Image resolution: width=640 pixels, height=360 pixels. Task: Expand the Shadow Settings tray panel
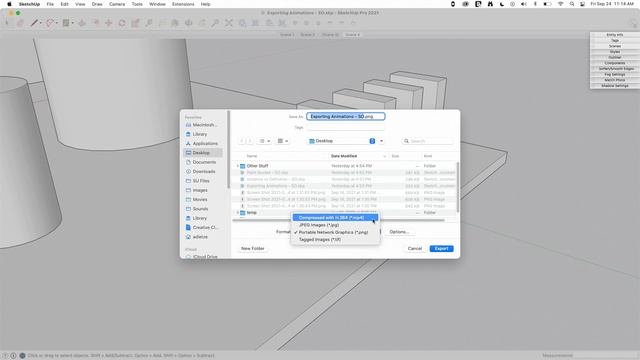(x=615, y=86)
